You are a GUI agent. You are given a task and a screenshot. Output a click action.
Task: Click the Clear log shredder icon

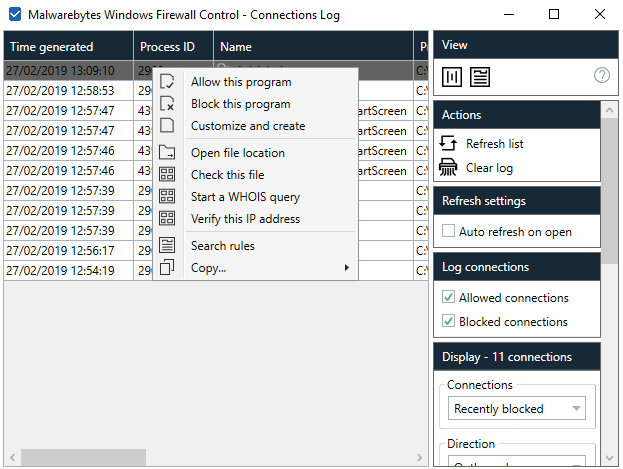coord(448,167)
